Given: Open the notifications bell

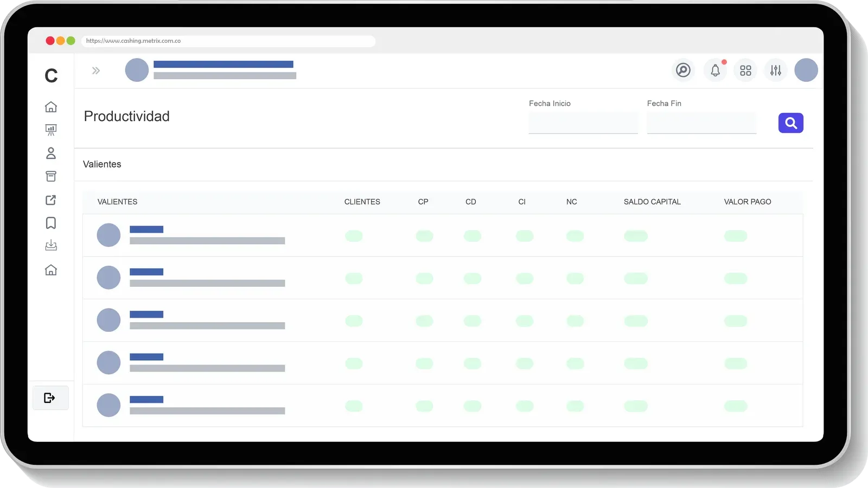Looking at the screenshot, I should tap(715, 70).
